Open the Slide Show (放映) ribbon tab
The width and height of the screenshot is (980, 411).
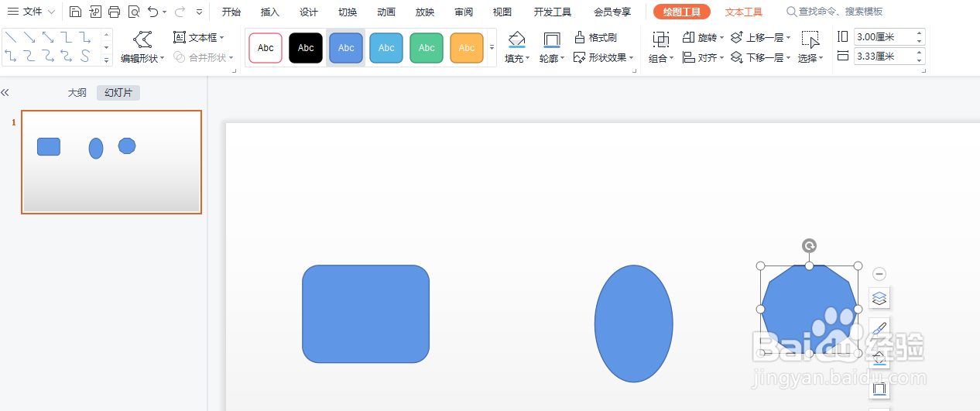pos(425,12)
